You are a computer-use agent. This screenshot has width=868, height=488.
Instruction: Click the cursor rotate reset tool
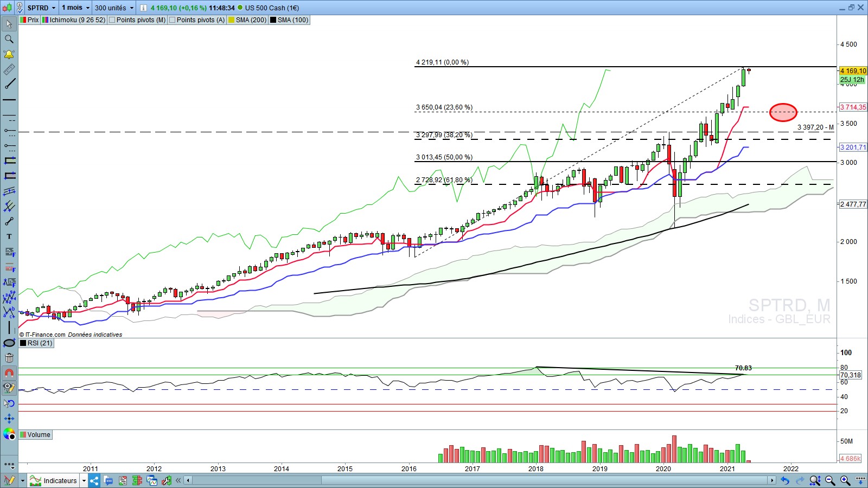[x=9, y=403]
